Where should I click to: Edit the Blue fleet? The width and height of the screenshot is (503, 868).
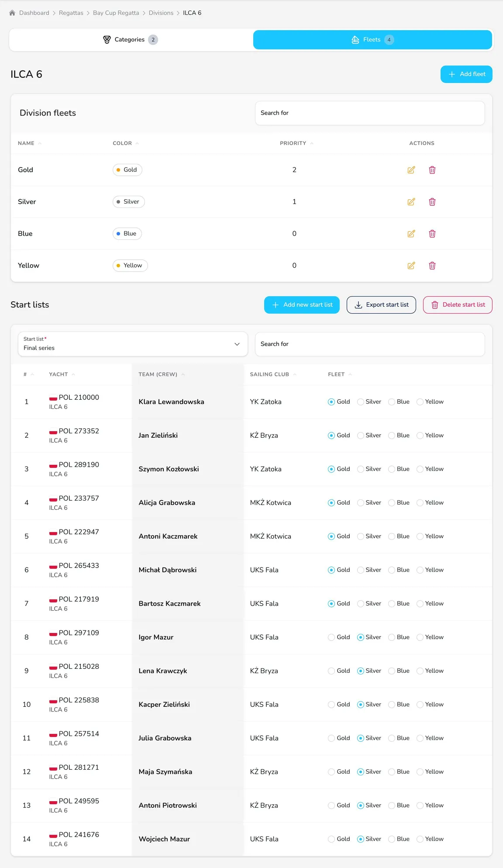[x=411, y=234]
